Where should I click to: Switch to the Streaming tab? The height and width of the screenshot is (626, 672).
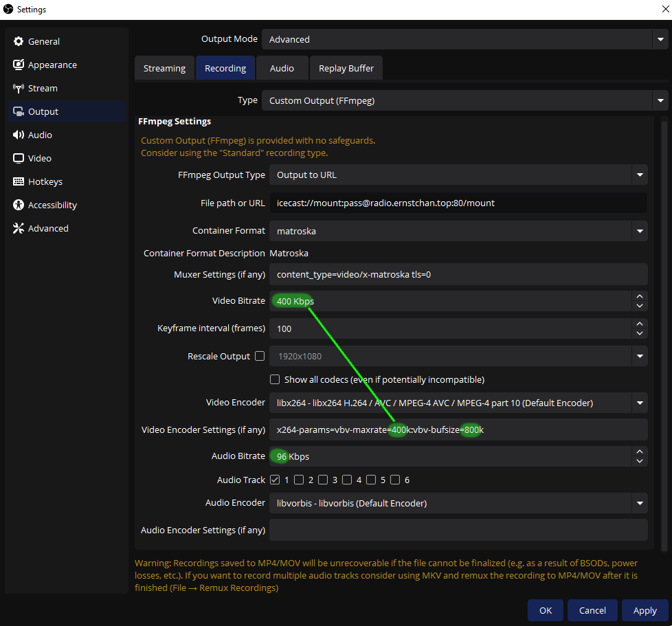click(165, 68)
